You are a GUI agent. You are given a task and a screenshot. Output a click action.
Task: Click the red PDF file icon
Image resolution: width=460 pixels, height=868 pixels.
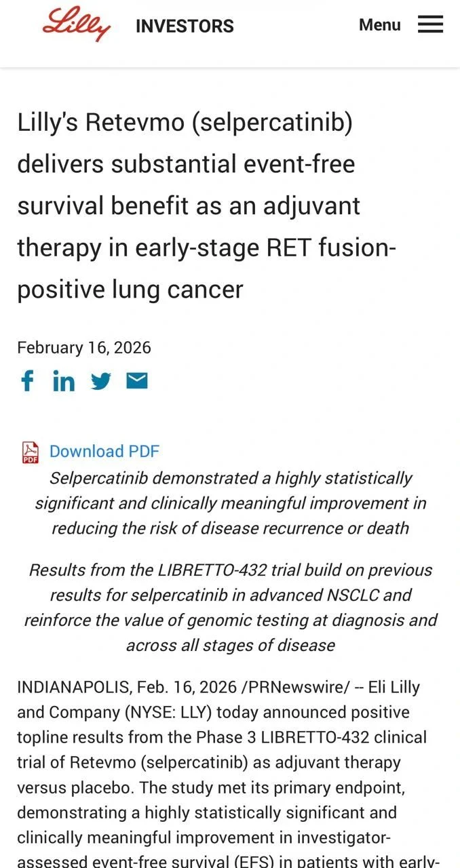(31, 452)
